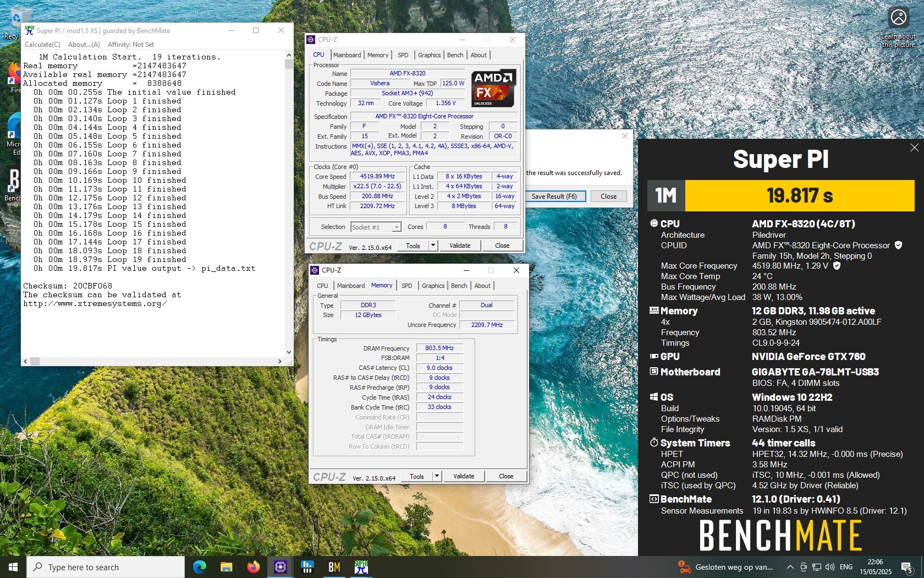This screenshot has width=924, height=578.
Task: Open Mainboard tab in lower CPU-Z
Action: (x=351, y=286)
